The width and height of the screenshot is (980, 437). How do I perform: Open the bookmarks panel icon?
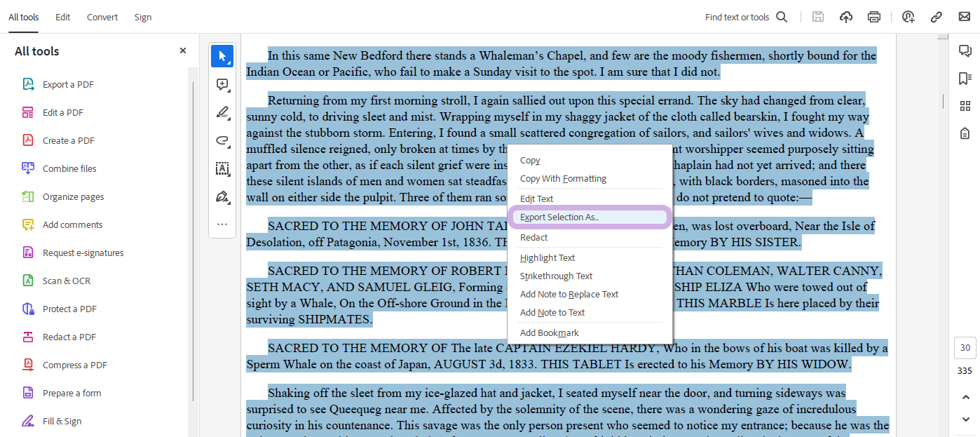click(x=965, y=78)
